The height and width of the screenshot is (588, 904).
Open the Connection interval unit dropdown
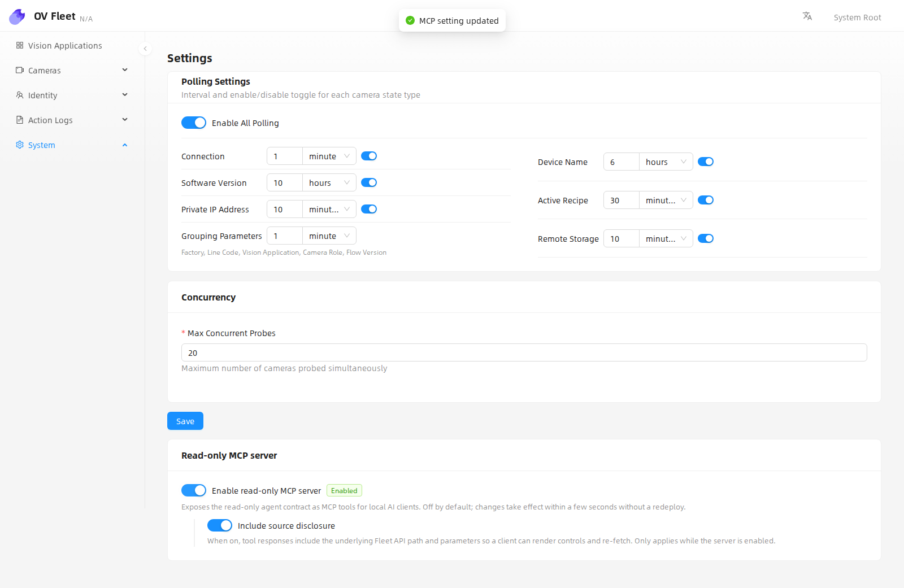329,156
